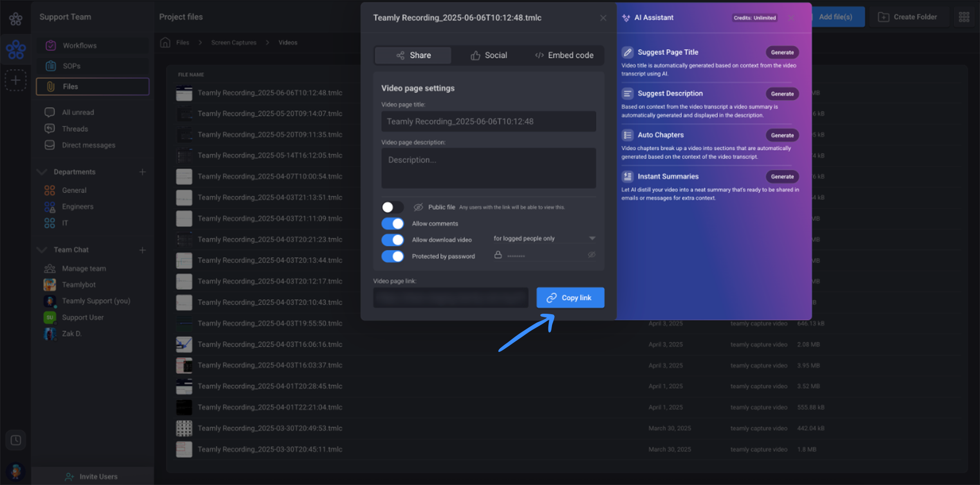This screenshot has width=980, height=485.
Task: Generate Auto Chapters
Action: pos(782,135)
